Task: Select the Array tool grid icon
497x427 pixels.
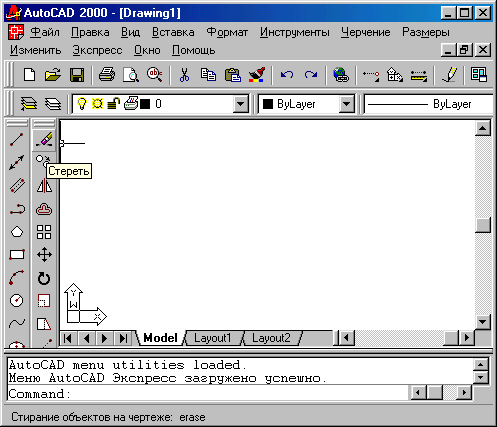Action: point(44,232)
